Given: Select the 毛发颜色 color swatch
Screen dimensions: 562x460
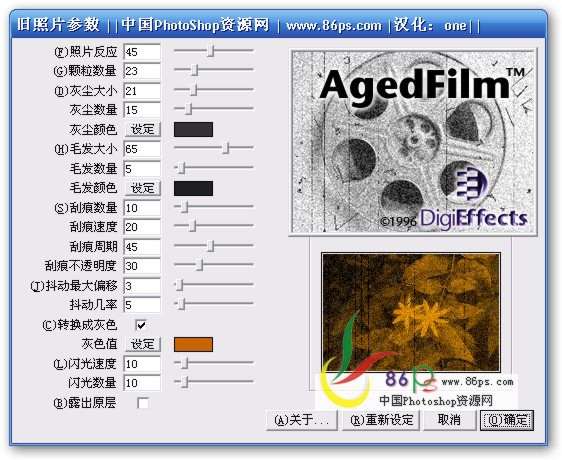Looking at the screenshot, I should [x=193, y=188].
